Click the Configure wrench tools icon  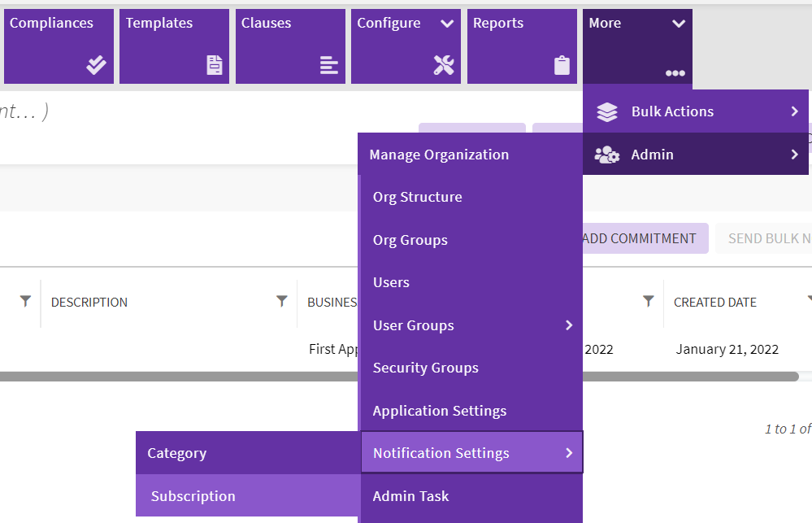(444, 65)
